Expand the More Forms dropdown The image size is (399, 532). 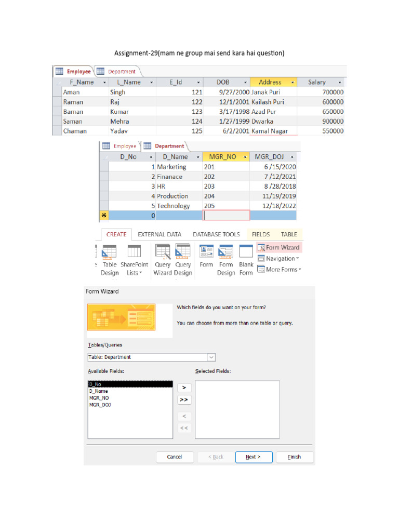pos(279,270)
